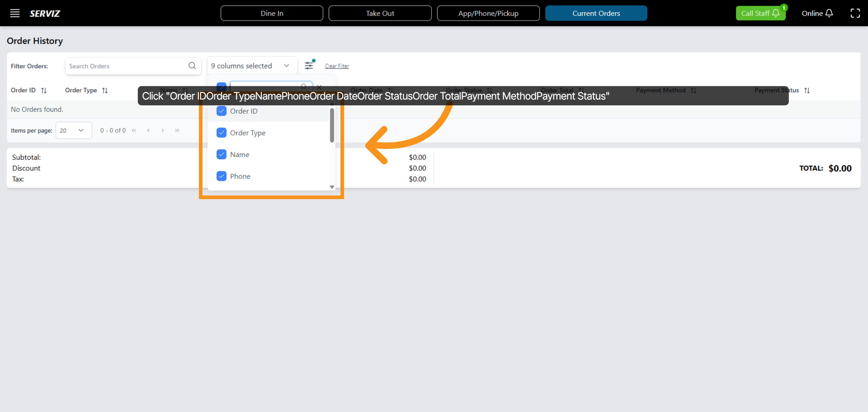This screenshot has width=868, height=412.
Task: Click the fullscreen toggle icon
Action: [x=856, y=13]
